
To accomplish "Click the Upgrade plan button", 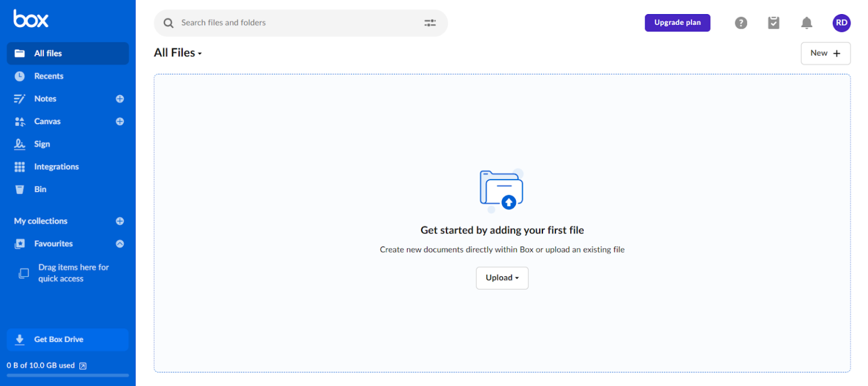I will 677,23.
